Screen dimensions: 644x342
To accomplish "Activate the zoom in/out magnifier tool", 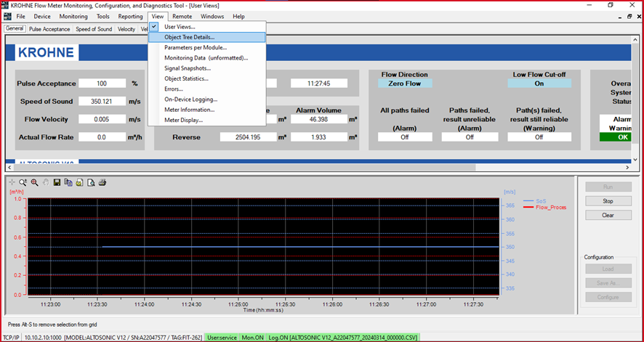I will 23,182.
